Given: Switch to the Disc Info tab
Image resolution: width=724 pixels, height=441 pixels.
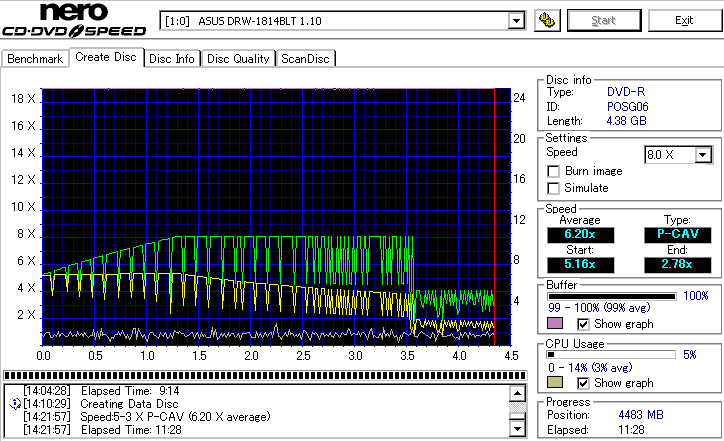Looking at the screenshot, I should click(x=172, y=59).
